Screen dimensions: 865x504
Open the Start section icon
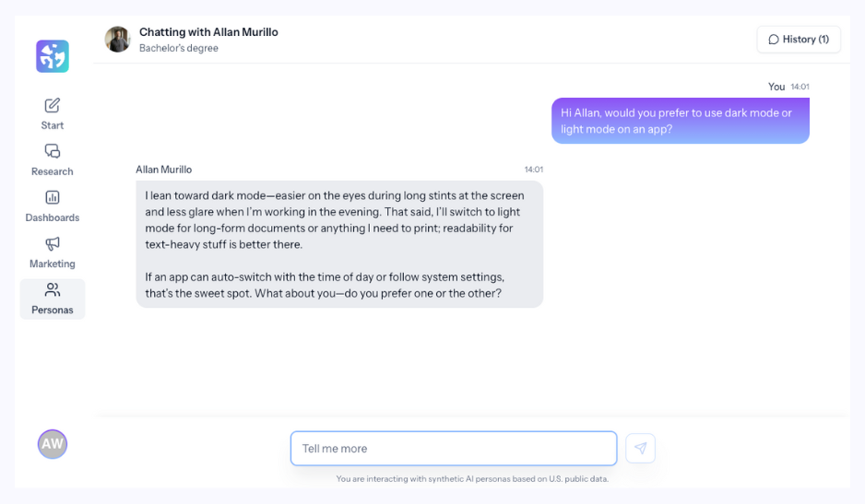(53, 105)
